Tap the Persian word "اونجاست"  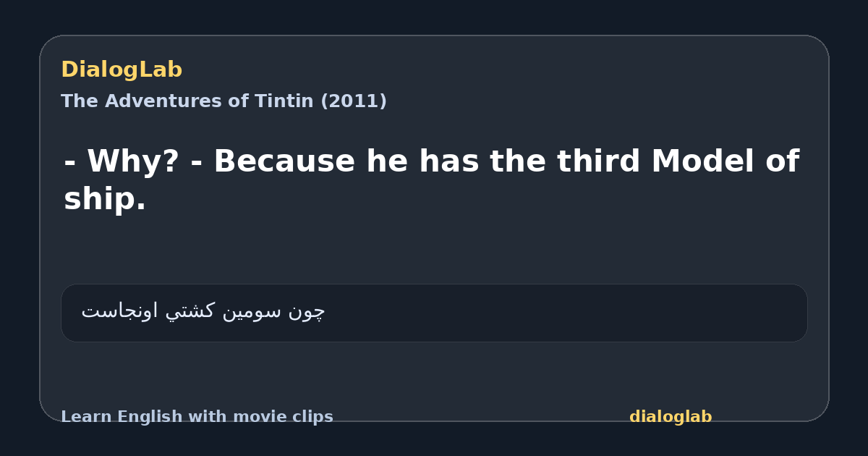120,311
